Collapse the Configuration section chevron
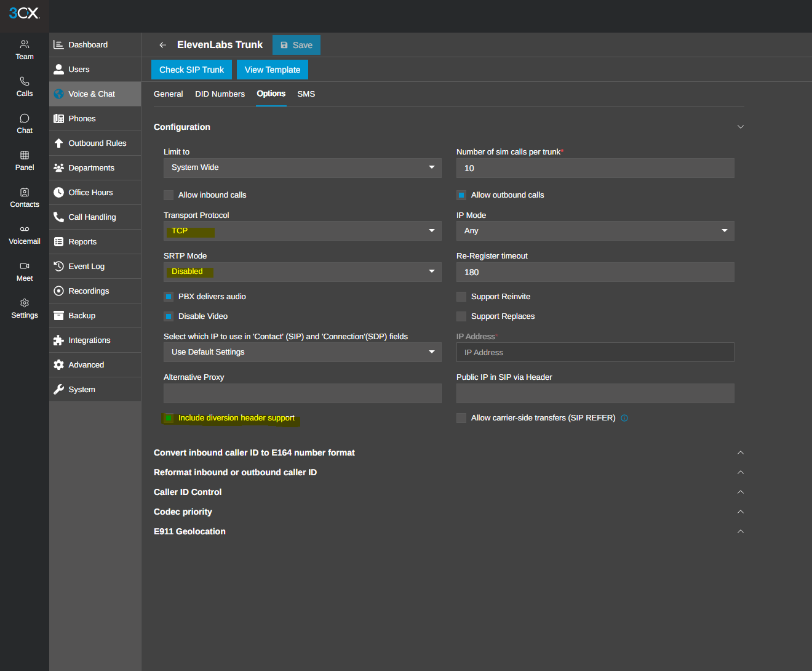812x671 pixels. [x=741, y=127]
